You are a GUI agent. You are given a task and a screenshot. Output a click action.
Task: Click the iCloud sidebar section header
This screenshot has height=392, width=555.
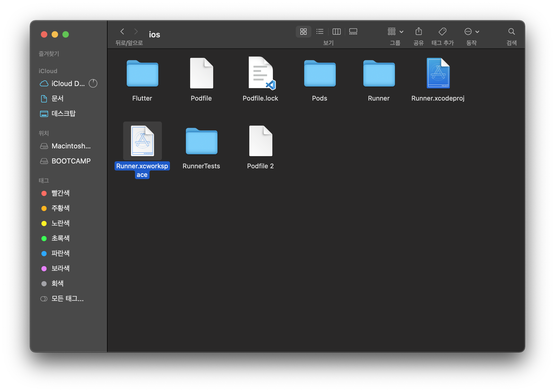click(x=48, y=71)
